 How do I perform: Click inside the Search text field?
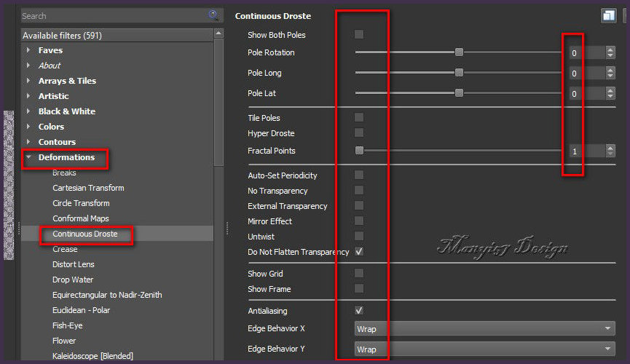pos(109,15)
